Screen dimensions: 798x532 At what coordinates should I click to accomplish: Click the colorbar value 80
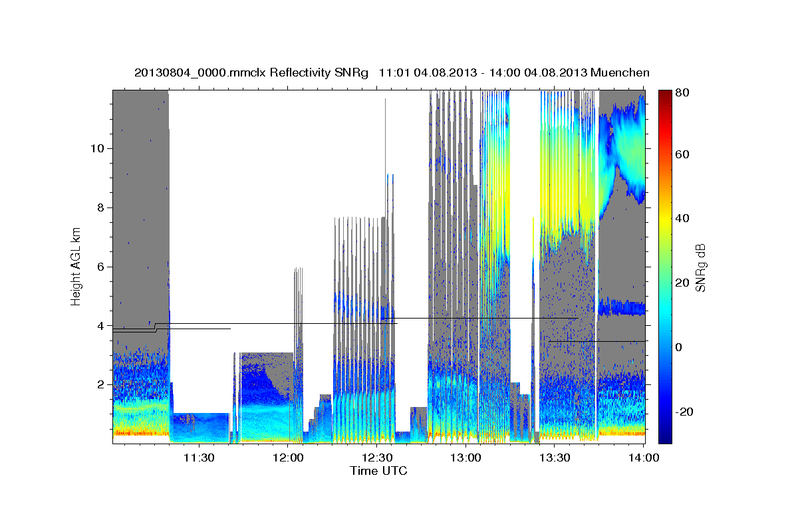pos(682,93)
